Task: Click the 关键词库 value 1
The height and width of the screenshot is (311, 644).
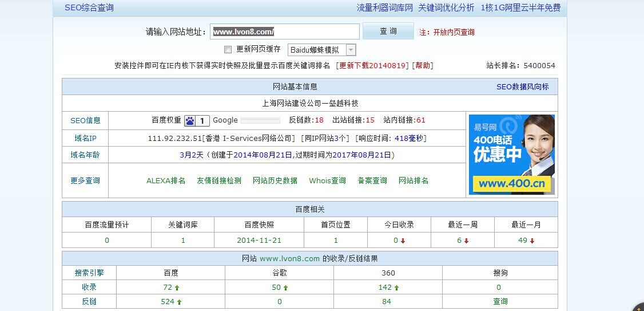Action: (183, 241)
